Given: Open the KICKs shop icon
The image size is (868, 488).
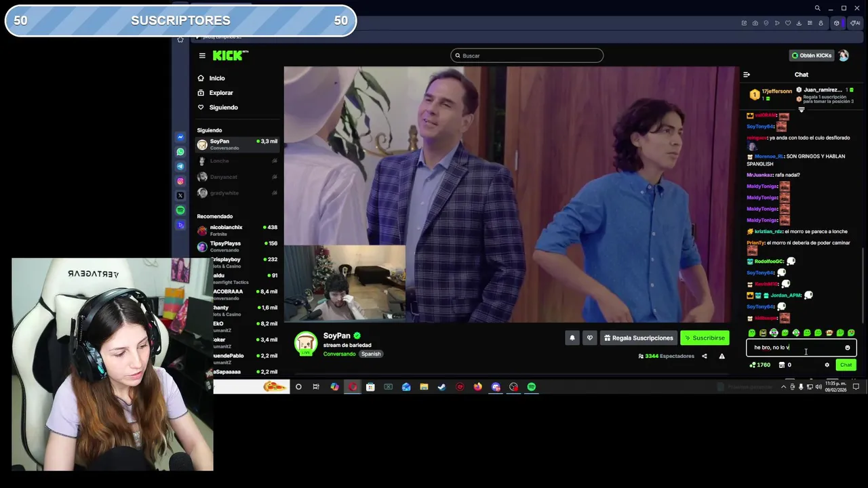Looking at the screenshot, I should 782,365.
